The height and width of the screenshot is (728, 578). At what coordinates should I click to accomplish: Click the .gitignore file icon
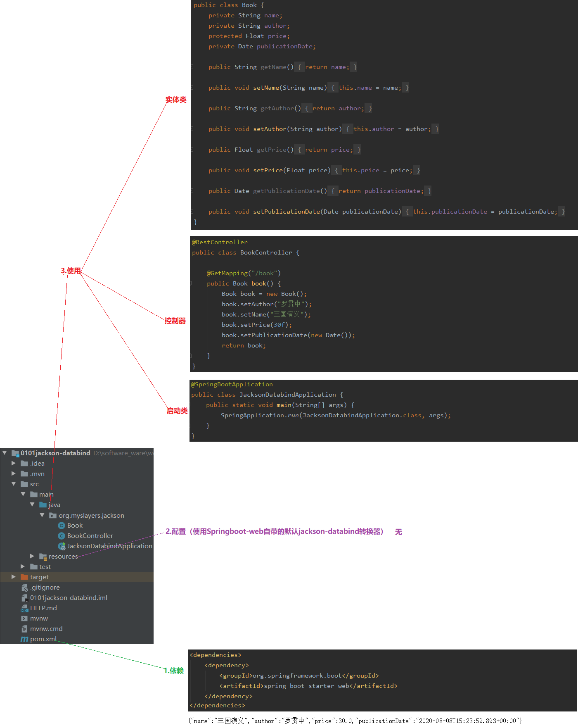tap(24, 588)
